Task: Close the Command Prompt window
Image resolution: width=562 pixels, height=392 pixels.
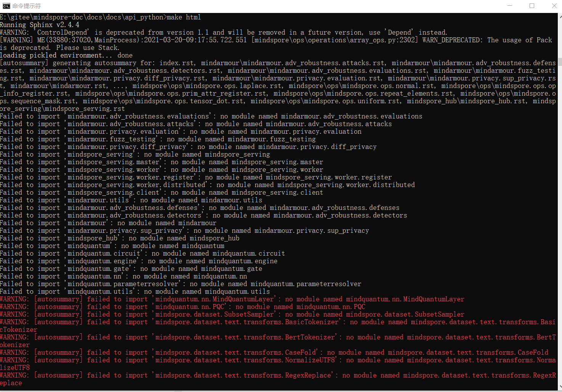Action: point(554,6)
